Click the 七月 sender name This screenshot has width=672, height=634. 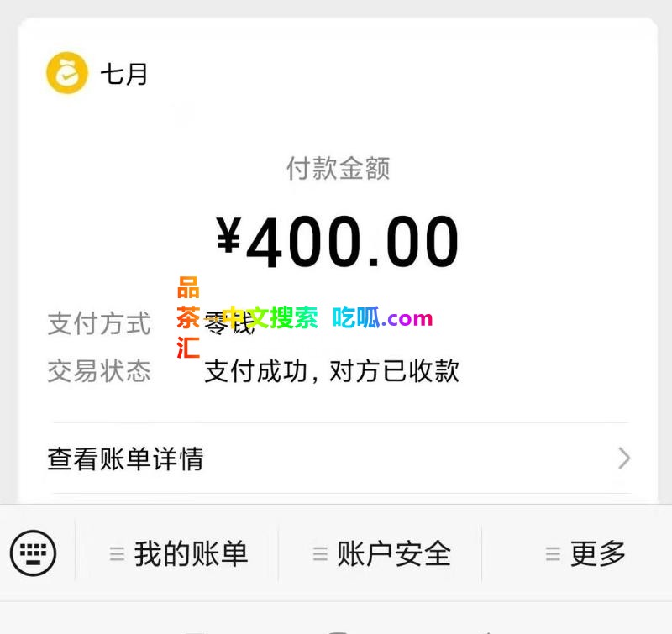124,75
